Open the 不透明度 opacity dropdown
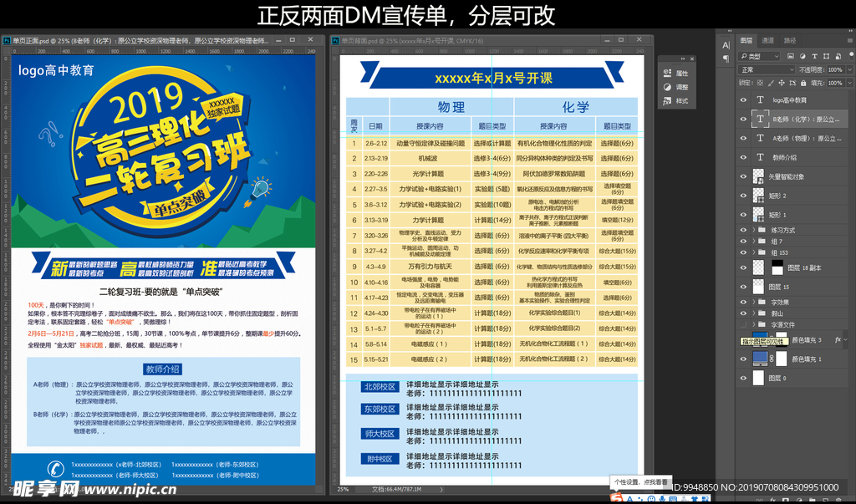This screenshot has height=504, width=856. coord(849,70)
